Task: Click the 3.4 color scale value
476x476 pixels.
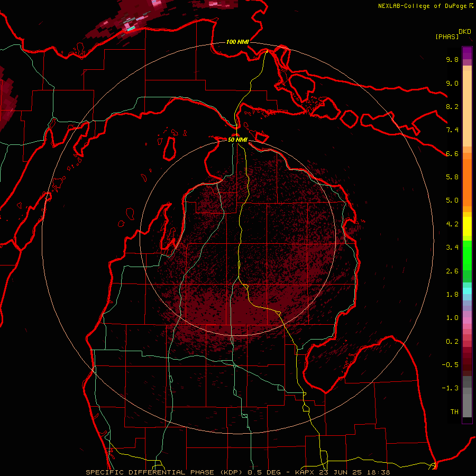Action: click(452, 248)
